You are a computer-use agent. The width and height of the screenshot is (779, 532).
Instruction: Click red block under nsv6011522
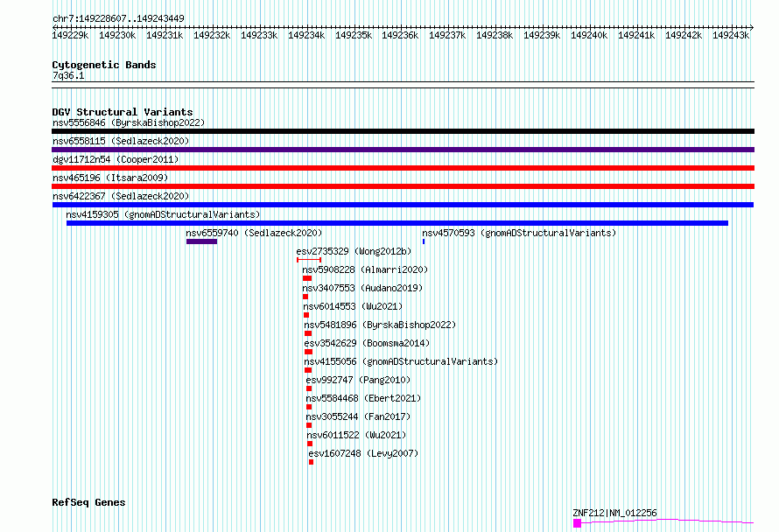[310, 444]
